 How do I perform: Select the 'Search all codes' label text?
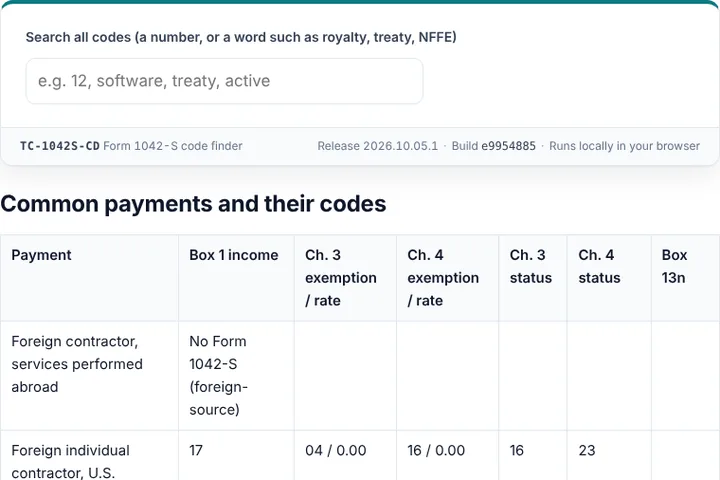click(241, 37)
